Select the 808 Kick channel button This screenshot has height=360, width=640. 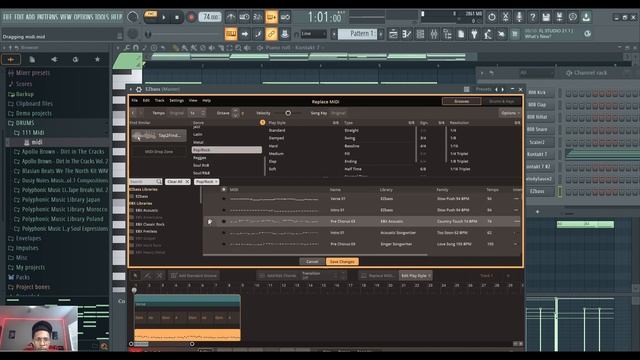539,93
